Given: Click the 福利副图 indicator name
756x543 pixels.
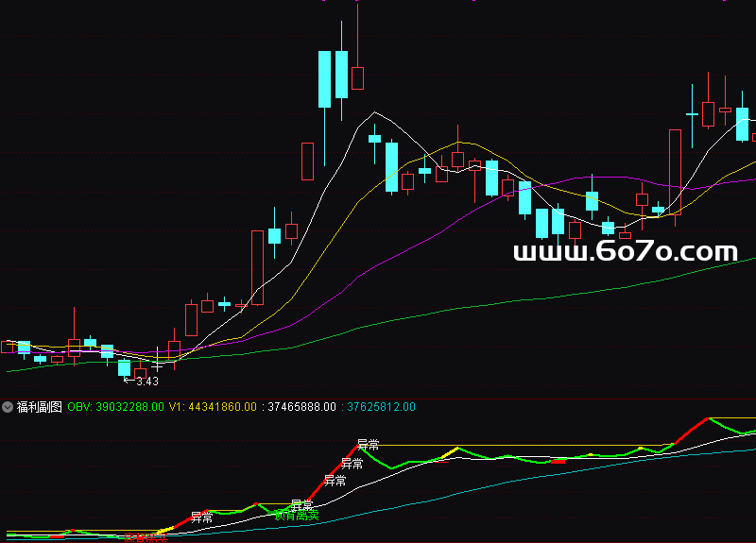Looking at the screenshot, I should point(39,407).
